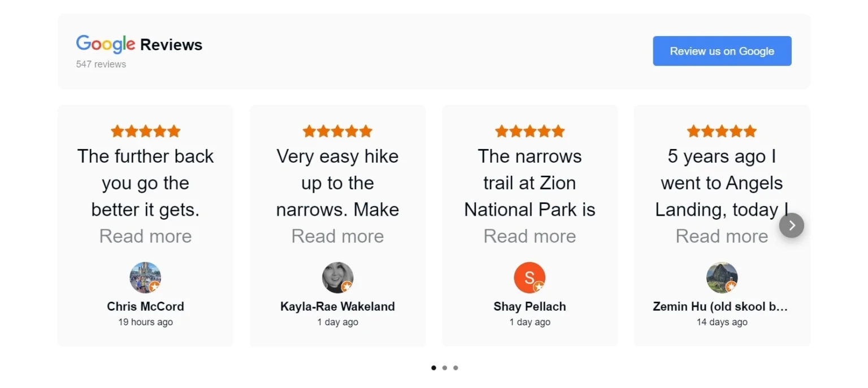Expand Chris McCord's review with Read more
Screen dimensions: 868x388
(x=145, y=236)
